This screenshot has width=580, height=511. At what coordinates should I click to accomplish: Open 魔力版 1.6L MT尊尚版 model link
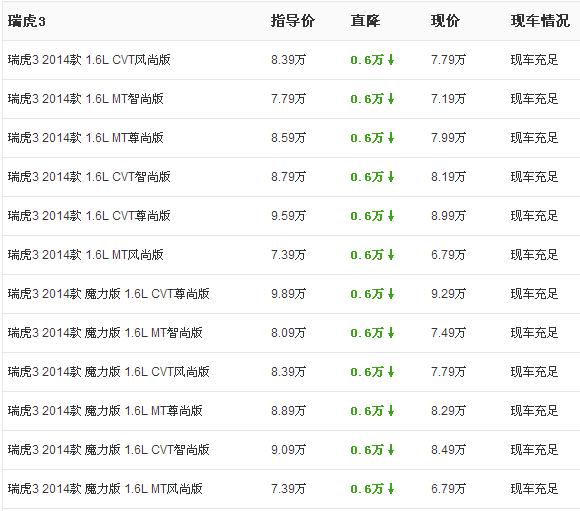105,411
